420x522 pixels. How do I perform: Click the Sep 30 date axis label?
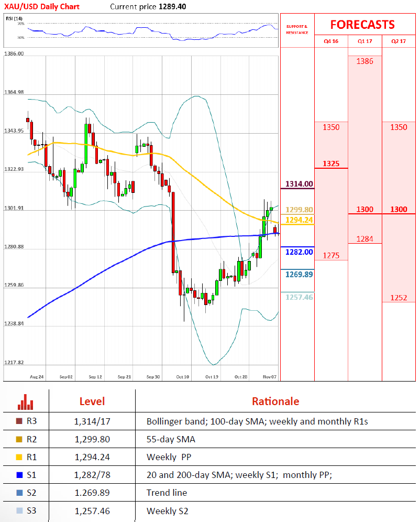(153, 377)
